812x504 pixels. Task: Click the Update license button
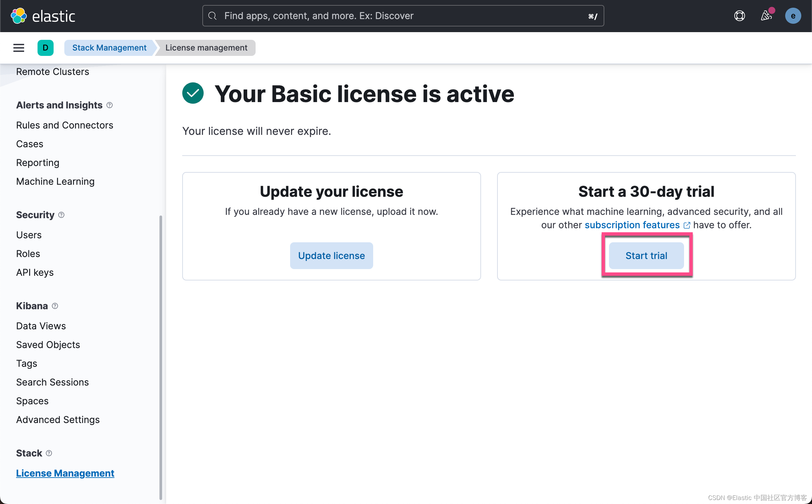coord(331,255)
